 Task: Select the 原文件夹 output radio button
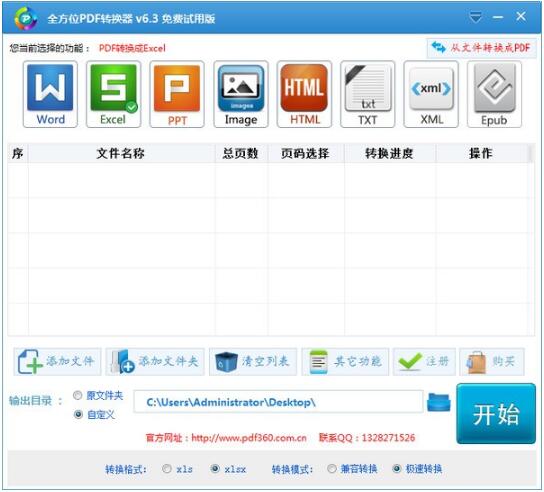78,395
